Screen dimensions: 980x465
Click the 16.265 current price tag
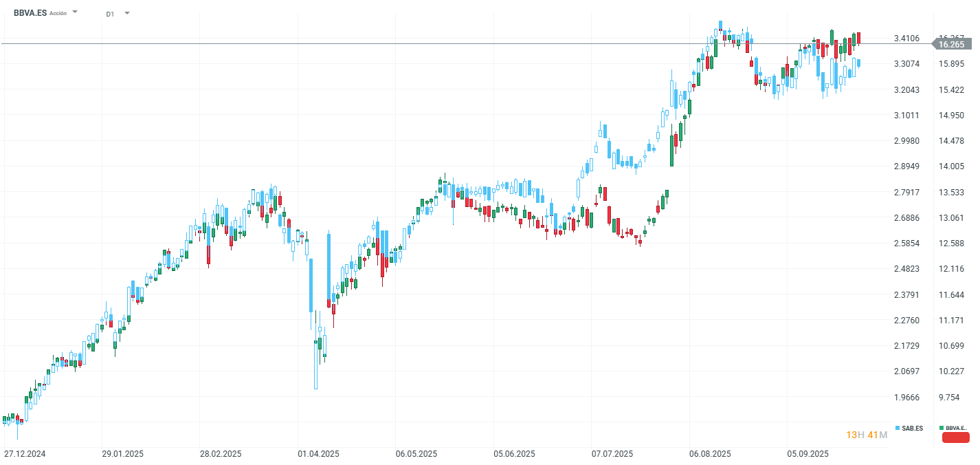click(x=950, y=44)
